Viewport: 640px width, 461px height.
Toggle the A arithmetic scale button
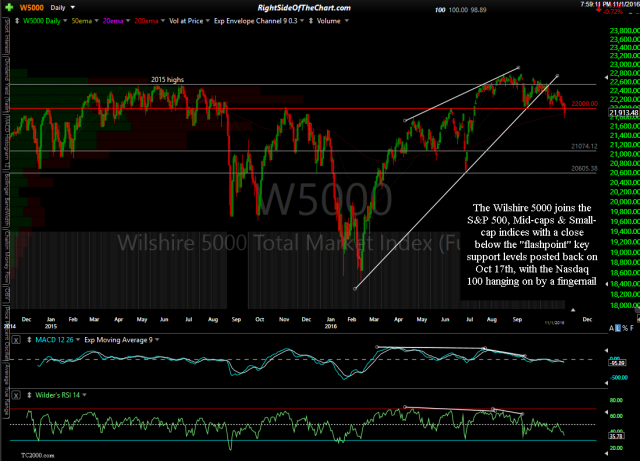(x=611, y=328)
